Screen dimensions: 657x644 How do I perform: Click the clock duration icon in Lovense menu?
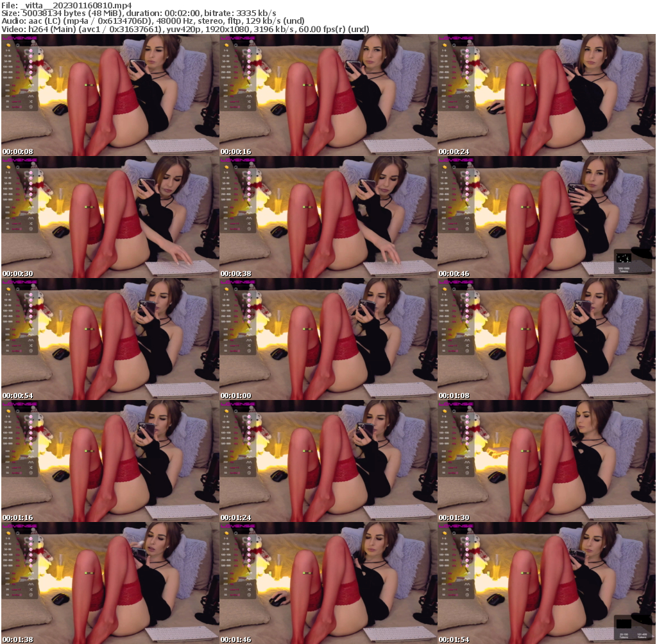tap(17, 46)
